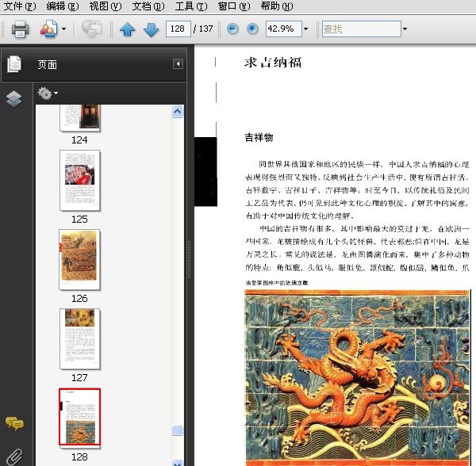476x466 pixels.
Task: Click the greyed-out web conference icon
Action: [x=91, y=29]
